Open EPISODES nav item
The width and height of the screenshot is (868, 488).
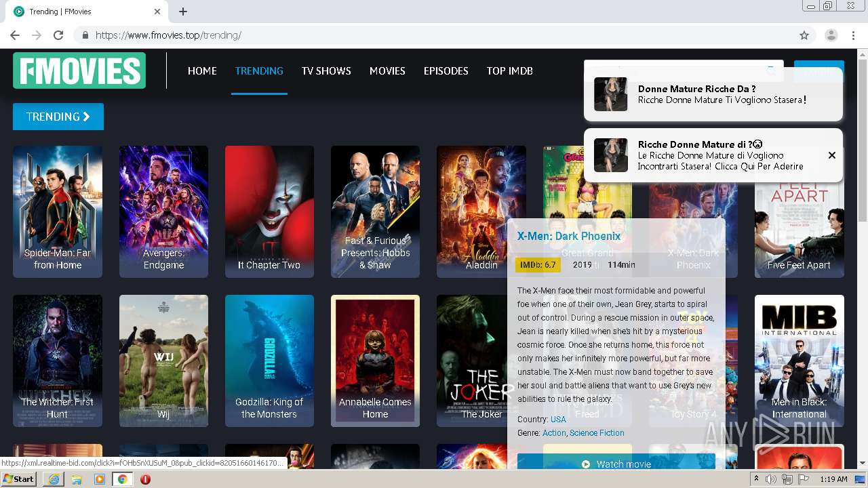coord(446,70)
